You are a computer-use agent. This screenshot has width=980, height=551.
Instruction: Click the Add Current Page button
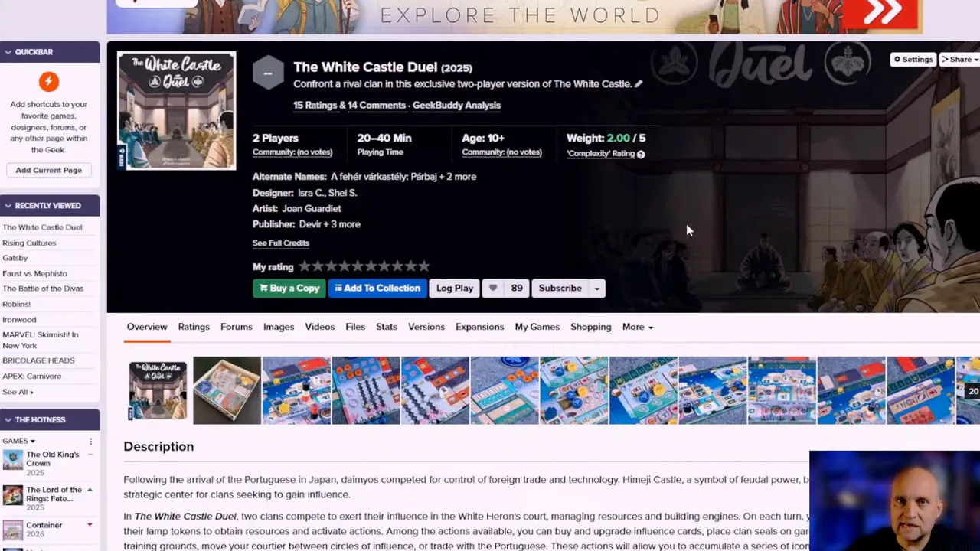pos(49,171)
